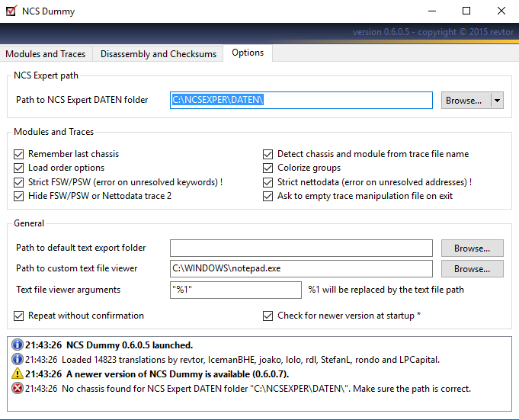
Task: Click red error icon for 'No chassis found'
Action: (18, 388)
